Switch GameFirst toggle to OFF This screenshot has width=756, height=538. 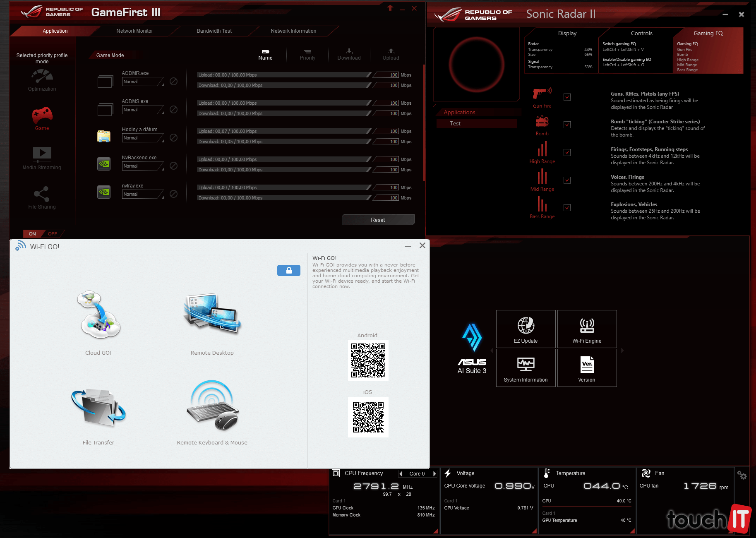(53, 234)
